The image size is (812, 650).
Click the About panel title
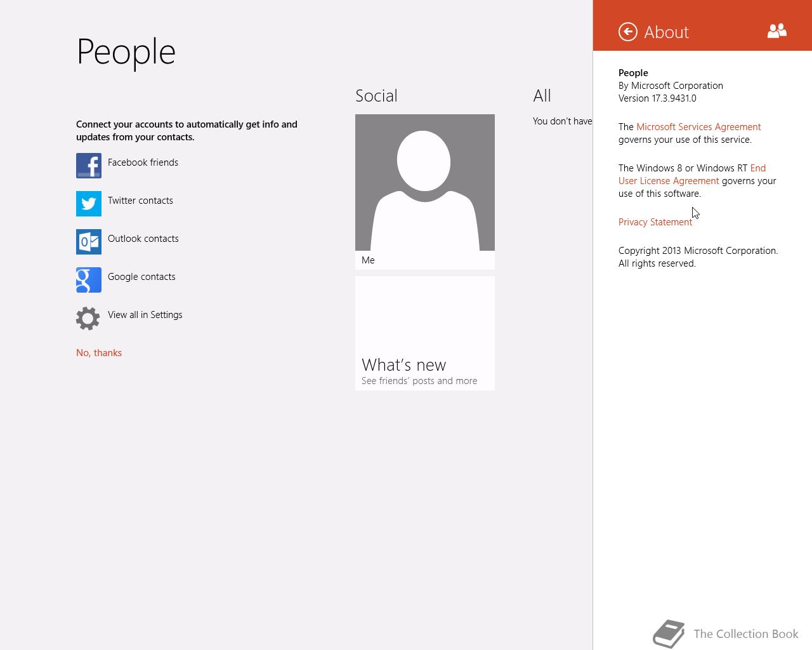point(666,32)
